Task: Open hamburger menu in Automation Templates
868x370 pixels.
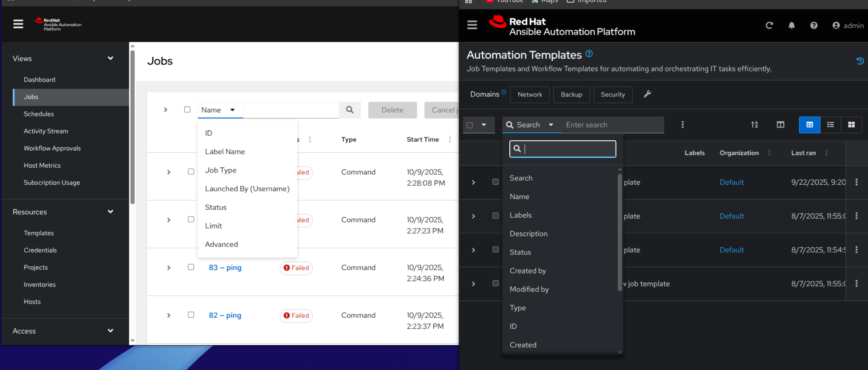Action: pos(472,25)
